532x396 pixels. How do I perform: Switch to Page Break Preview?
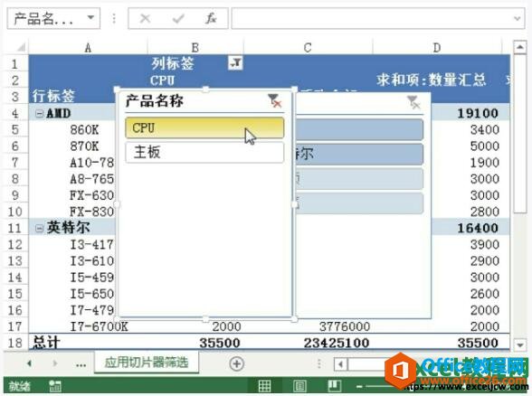point(334,386)
